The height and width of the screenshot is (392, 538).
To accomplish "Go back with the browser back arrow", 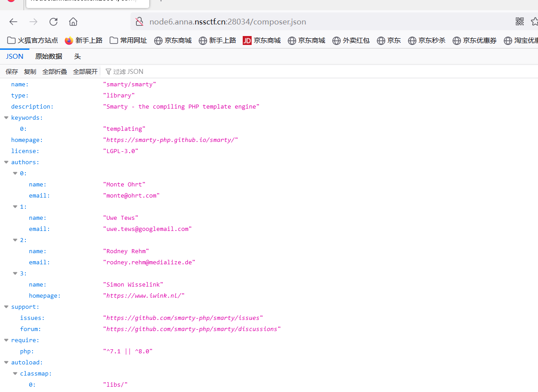I will click(13, 22).
